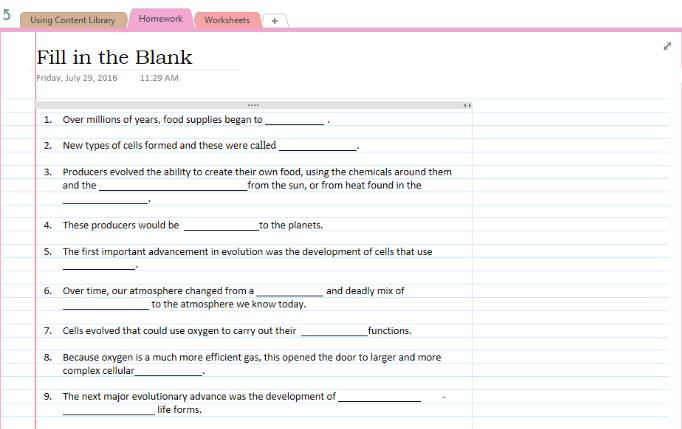Add a new section with plus tab

(x=274, y=21)
